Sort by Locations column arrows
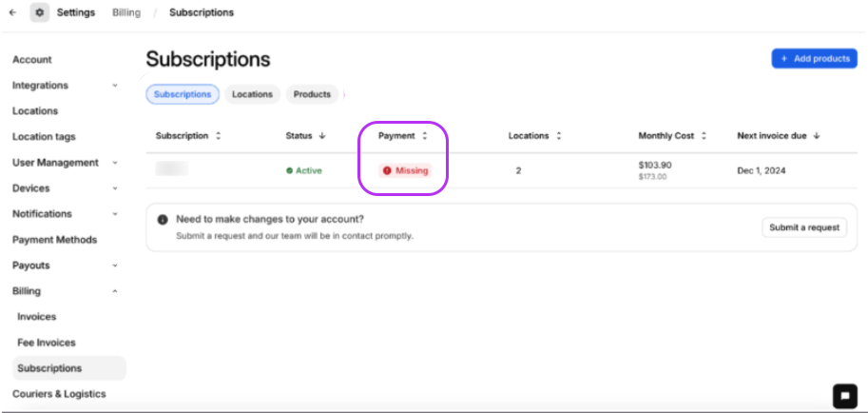 pos(559,136)
